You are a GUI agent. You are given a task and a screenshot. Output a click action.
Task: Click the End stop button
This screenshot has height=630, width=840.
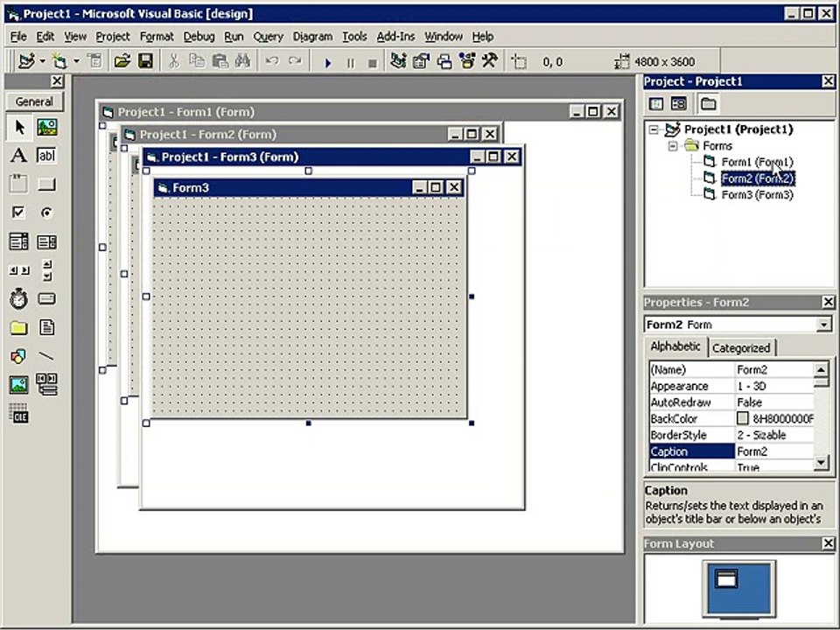pos(373,63)
